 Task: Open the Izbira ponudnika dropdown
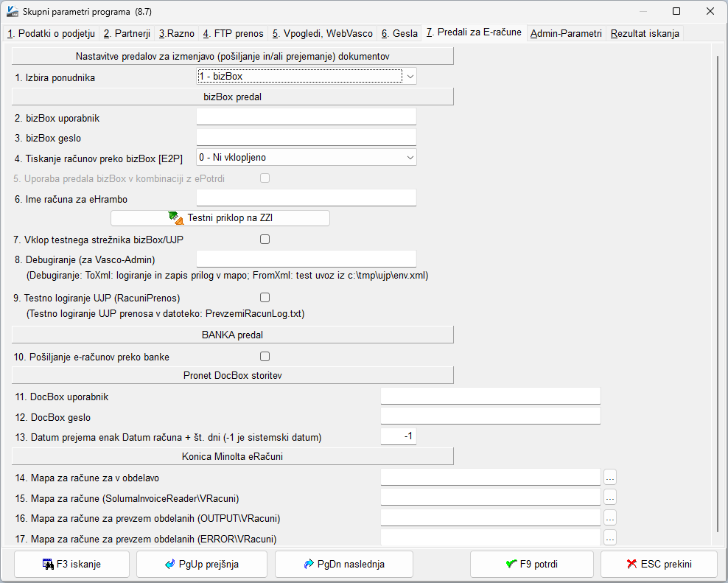tap(307, 76)
